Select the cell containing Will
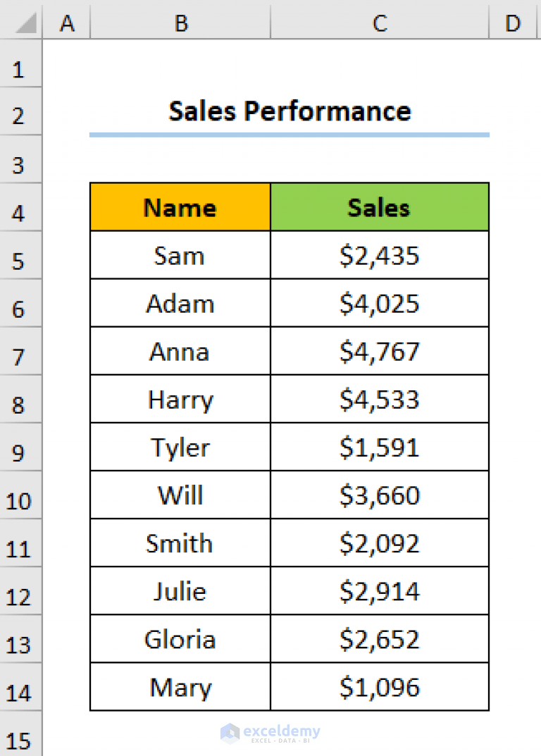The image size is (541, 756). pyautogui.click(x=180, y=495)
